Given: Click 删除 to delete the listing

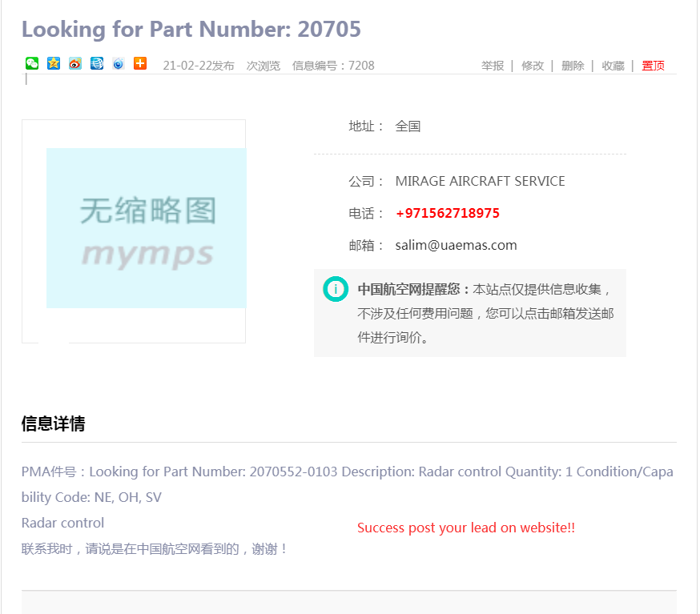Looking at the screenshot, I should point(573,66).
